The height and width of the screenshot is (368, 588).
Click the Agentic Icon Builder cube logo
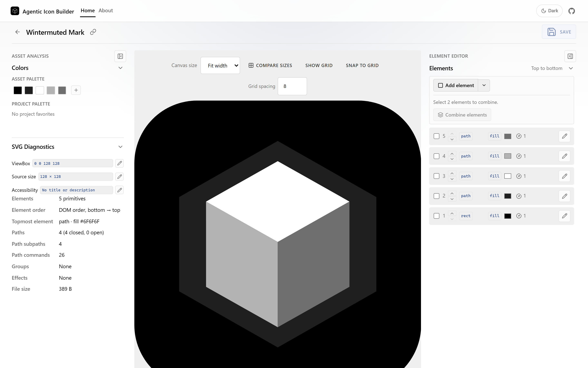pos(15,11)
